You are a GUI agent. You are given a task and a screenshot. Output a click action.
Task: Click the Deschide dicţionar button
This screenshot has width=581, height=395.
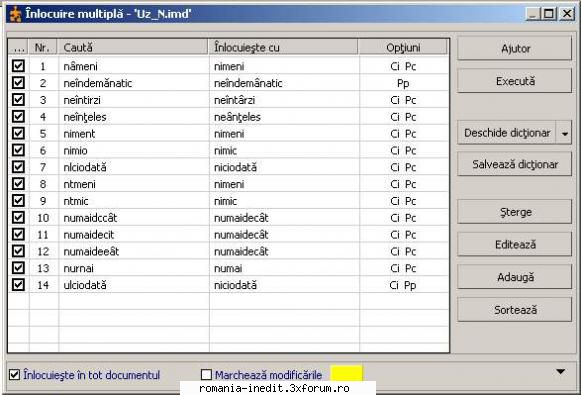tap(507, 133)
